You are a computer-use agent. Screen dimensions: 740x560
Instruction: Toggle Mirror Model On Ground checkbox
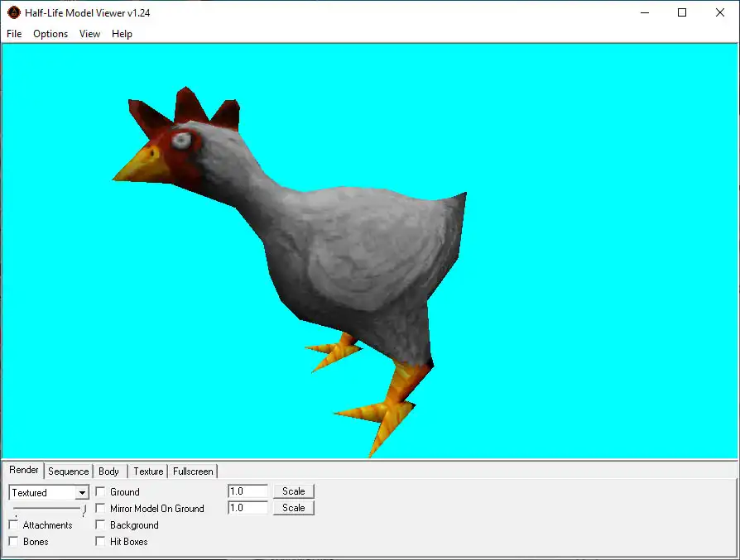[101, 509]
